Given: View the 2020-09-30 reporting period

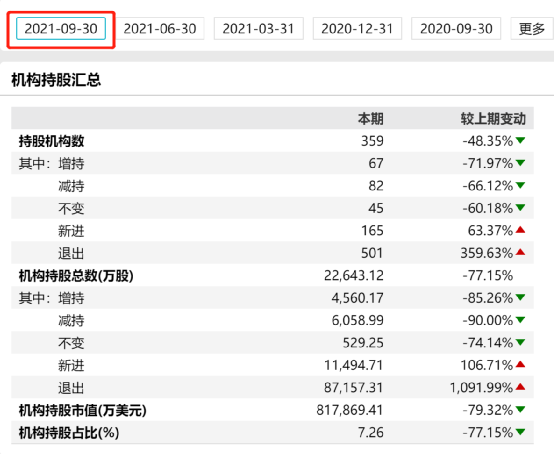Looking at the screenshot, I should 456,29.
